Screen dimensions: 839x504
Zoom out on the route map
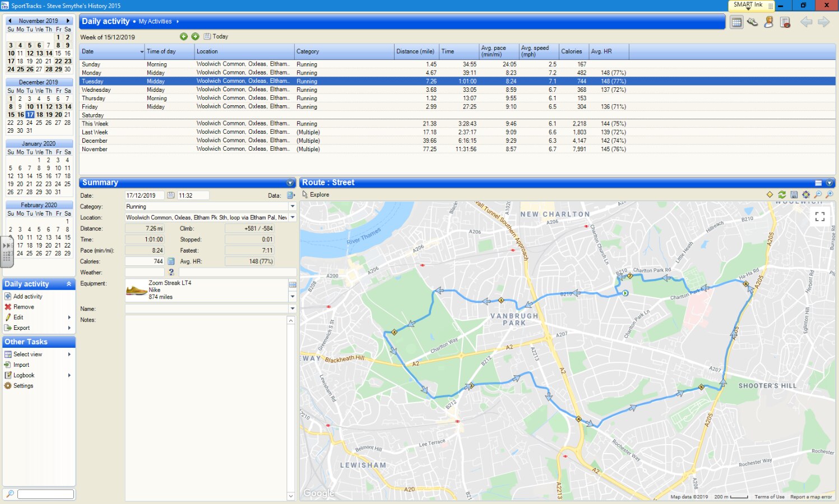818,194
